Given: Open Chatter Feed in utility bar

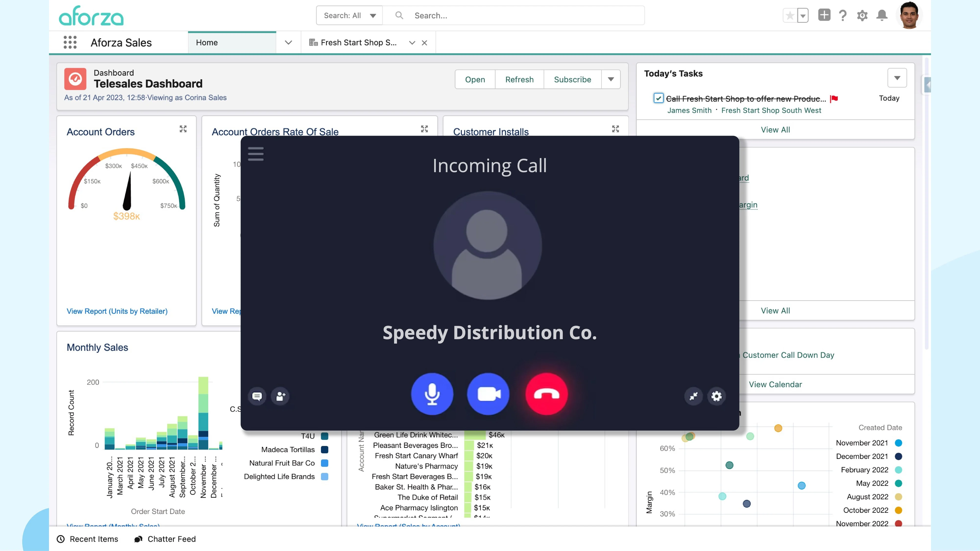Looking at the screenshot, I should point(165,539).
